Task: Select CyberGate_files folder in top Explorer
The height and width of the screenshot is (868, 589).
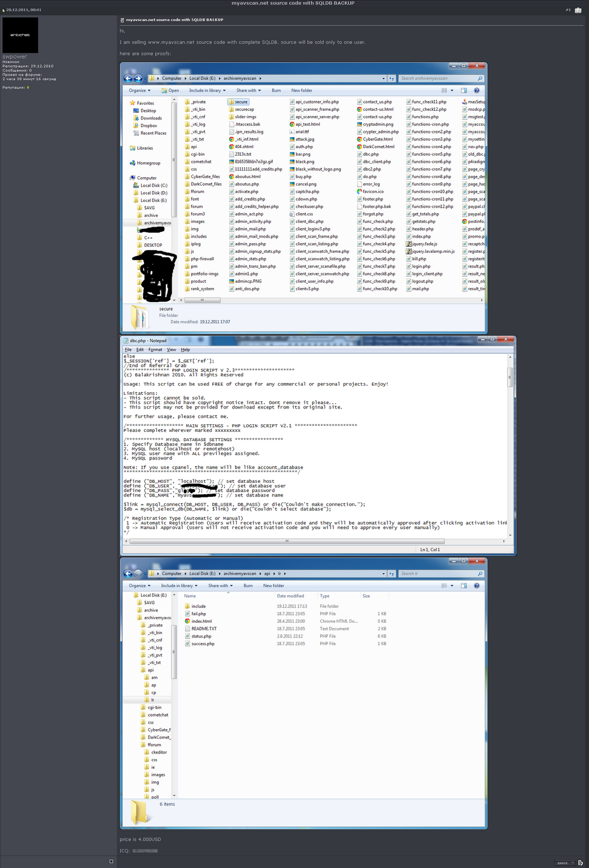Action: click(202, 177)
